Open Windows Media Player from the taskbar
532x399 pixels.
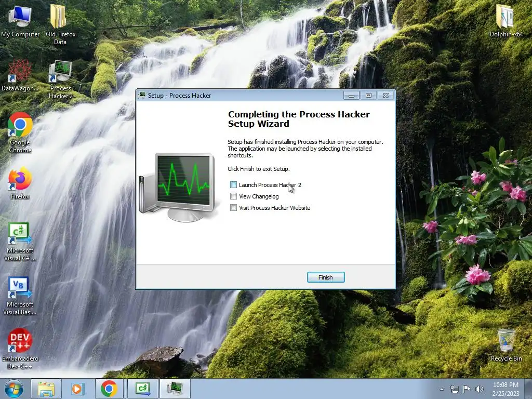pyautogui.click(x=77, y=389)
